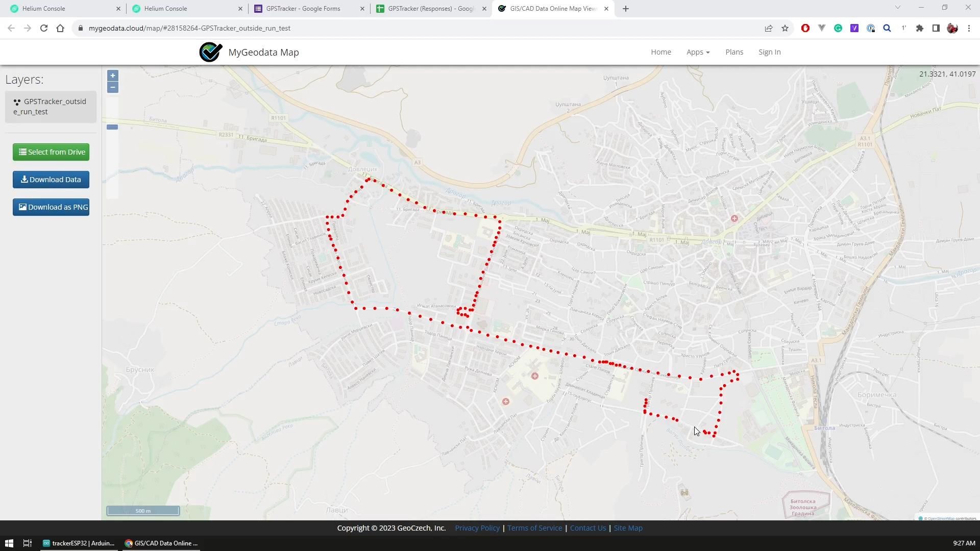Toggle the GPSTracker_outside_run_test layer
This screenshot has height=551, width=980.
click(51, 106)
